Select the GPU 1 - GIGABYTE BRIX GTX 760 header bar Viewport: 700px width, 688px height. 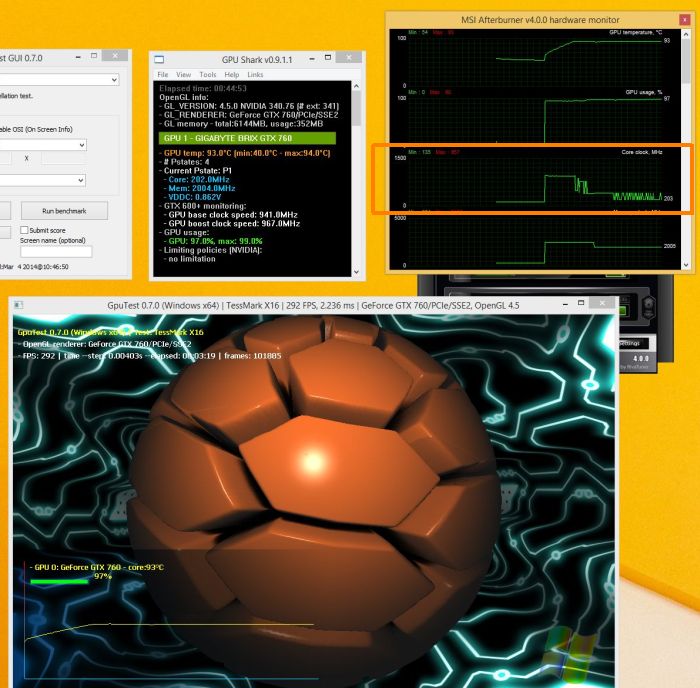(247, 138)
